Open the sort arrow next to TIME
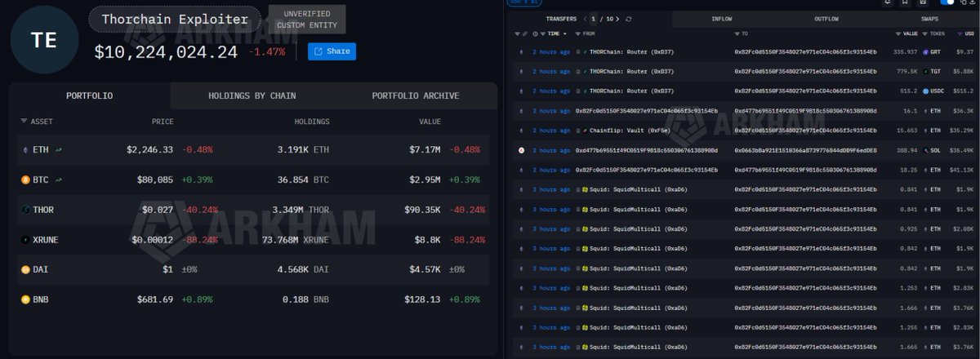This screenshot has height=359, width=980. 565,34
